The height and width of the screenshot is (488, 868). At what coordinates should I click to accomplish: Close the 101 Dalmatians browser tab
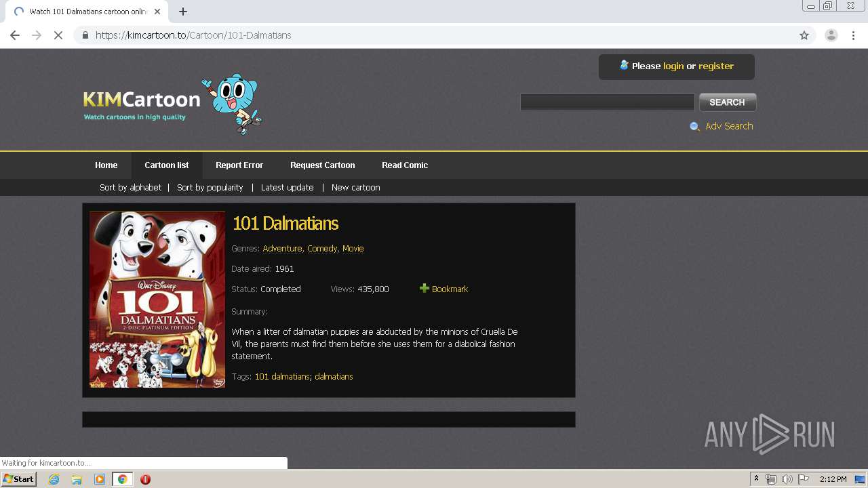coord(157,12)
